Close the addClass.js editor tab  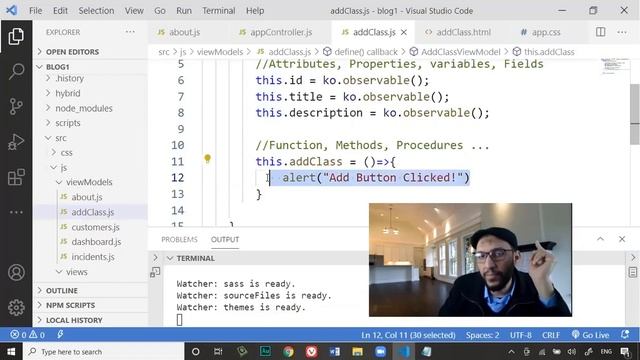(x=404, y=32)
